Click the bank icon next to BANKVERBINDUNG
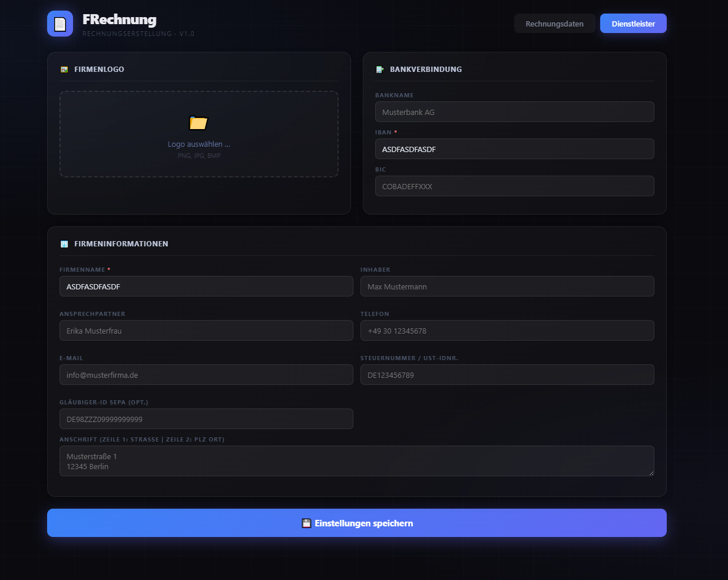This screenshot has height=580, width=728. pyautogui.click(x=379, y=69)
